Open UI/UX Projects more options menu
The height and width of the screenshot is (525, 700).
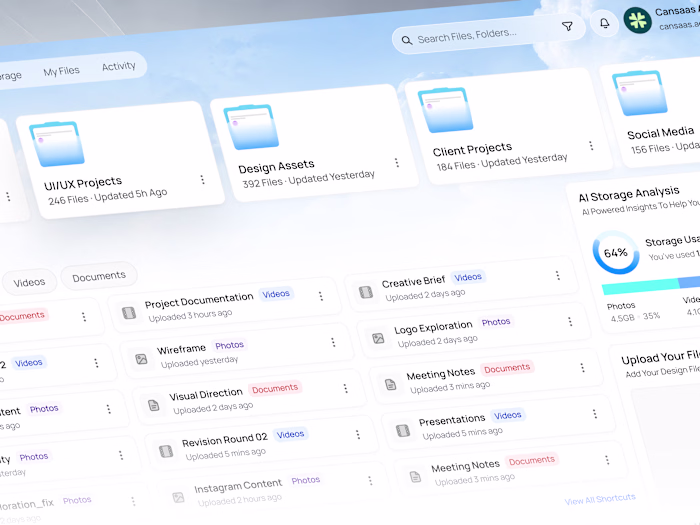[x=203, y=179]
